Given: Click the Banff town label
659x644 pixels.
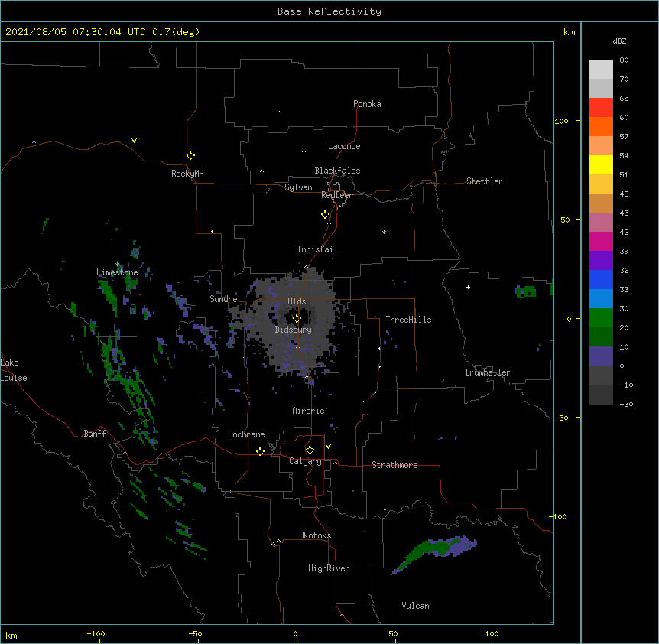Looking at the screenshot, I should (95, 434).
